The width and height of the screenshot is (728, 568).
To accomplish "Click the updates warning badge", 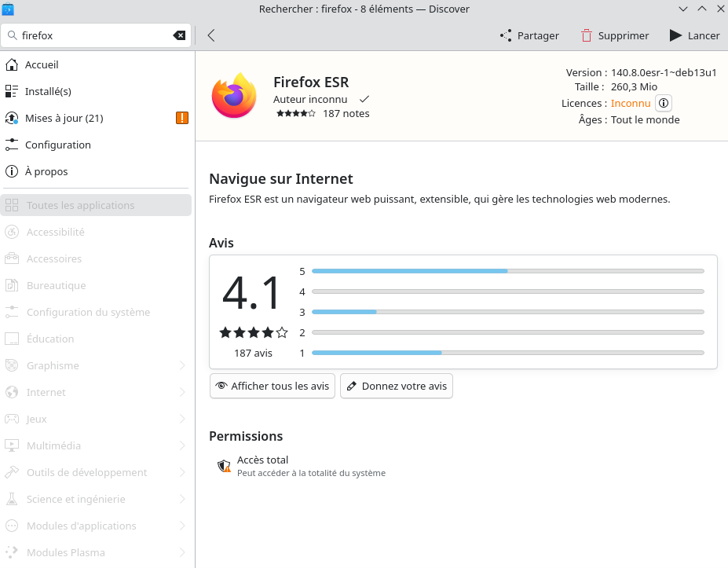I will point(182,118).
